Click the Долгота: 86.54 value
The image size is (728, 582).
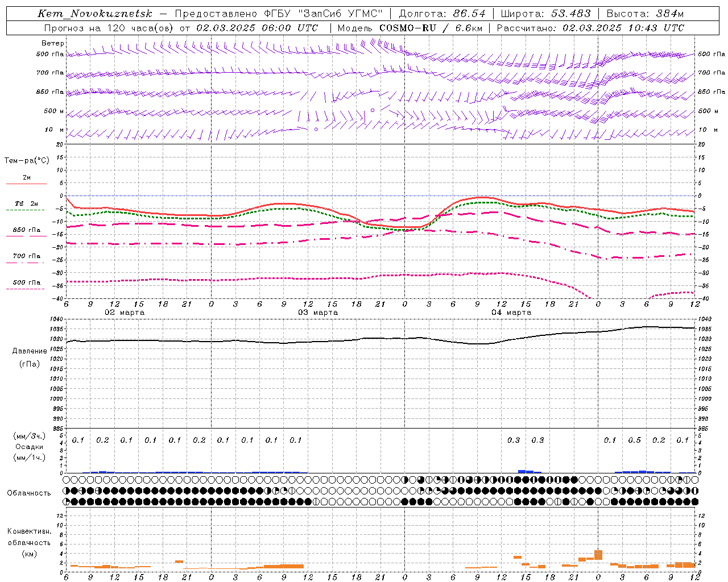pyautogui.click(x=442, y=14)
